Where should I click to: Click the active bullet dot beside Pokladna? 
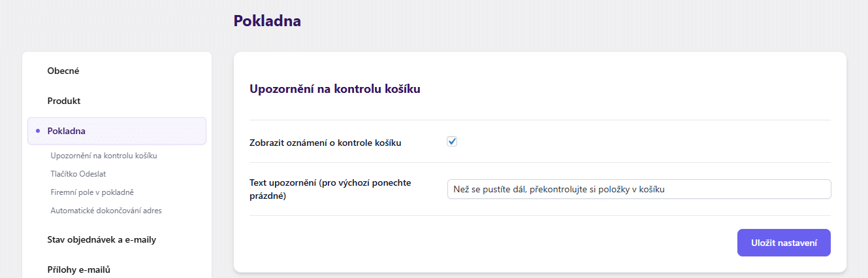[38, 131]
